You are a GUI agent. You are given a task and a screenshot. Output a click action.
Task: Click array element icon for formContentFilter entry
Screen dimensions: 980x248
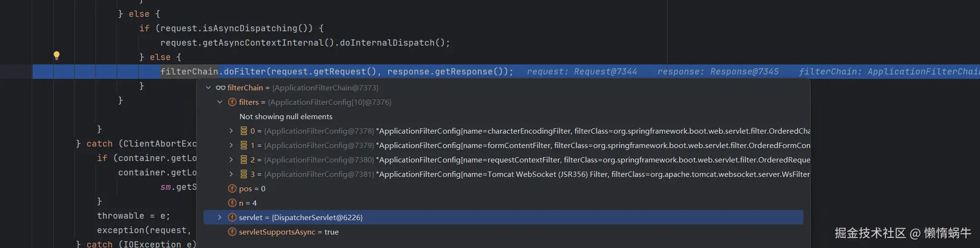coord(244,146)
